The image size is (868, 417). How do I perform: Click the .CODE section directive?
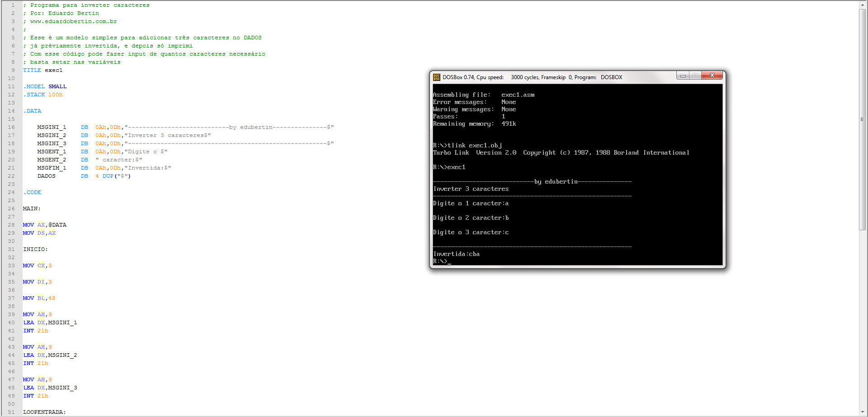[33, 192]
